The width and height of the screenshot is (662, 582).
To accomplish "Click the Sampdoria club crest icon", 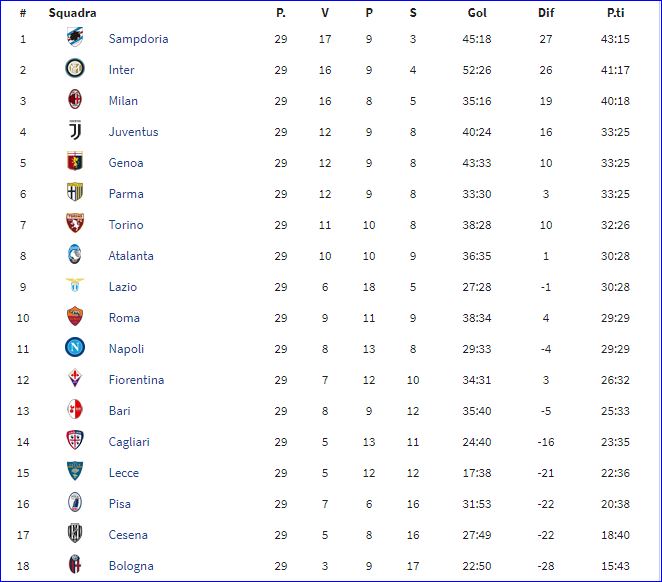I will point(75,38).
